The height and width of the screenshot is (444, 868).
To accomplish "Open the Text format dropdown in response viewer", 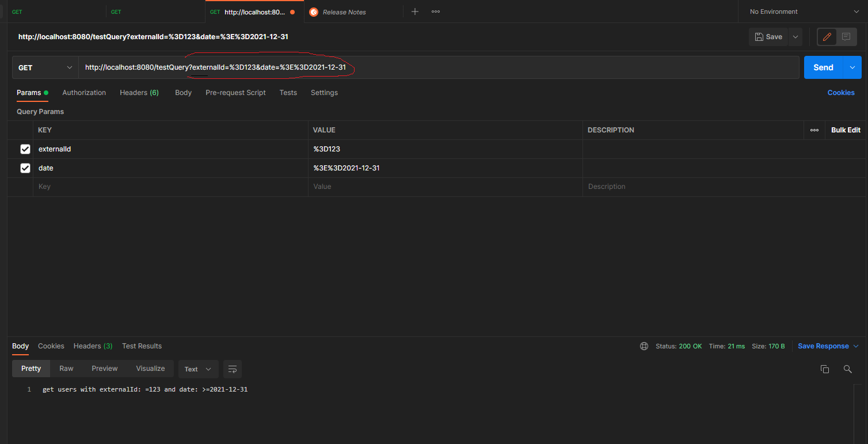I will 198,369.
